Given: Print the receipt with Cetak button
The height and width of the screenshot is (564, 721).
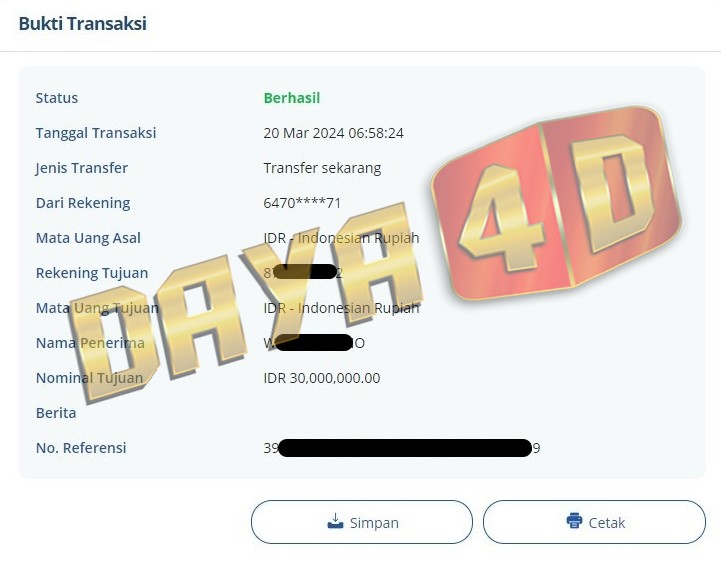Looking at the screenshot, I should (x=594, y=522).
